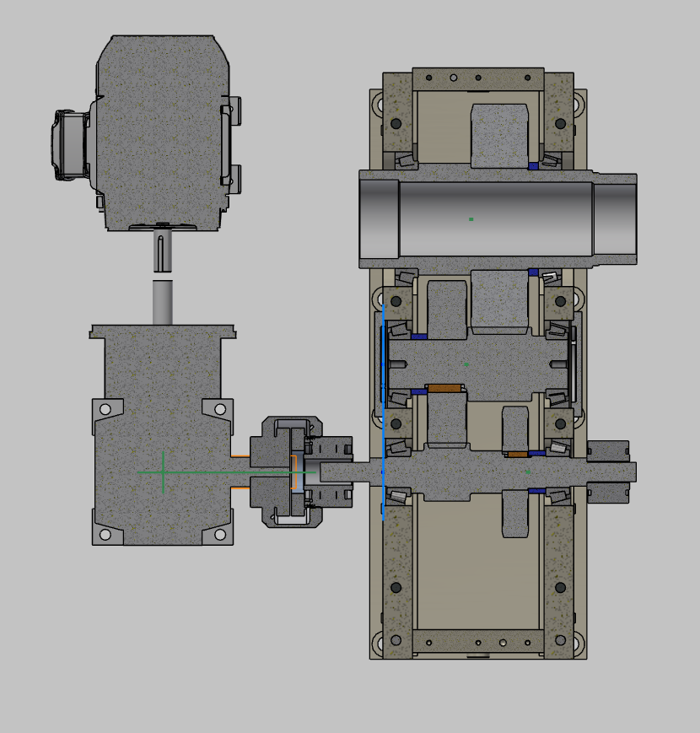Screen dimensions: 700x733
Task: Click the large polished drum shaft at top right
Action: tap(489, 215)
